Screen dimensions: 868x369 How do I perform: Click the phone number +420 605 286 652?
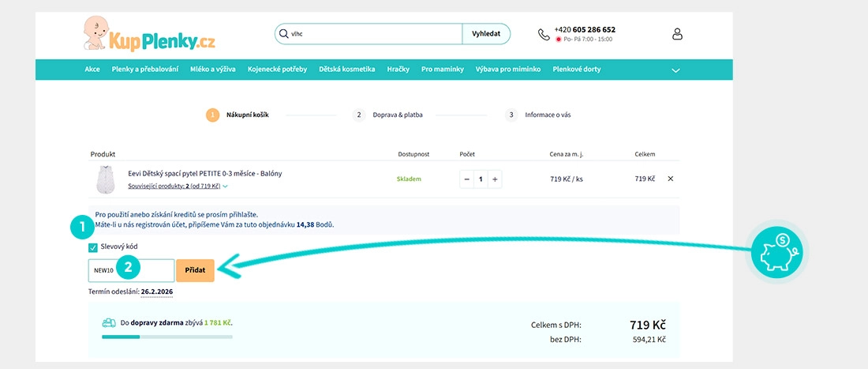point(585,30)
